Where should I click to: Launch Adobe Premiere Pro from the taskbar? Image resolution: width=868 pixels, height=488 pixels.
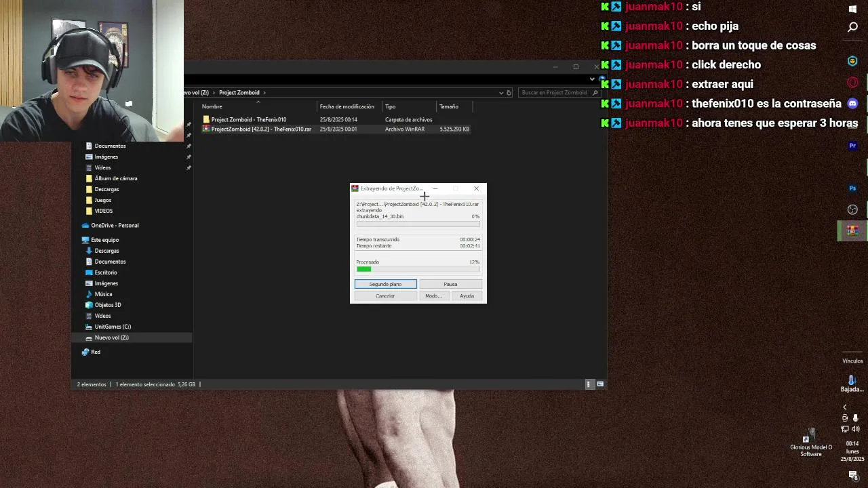[x=852, y=146]
